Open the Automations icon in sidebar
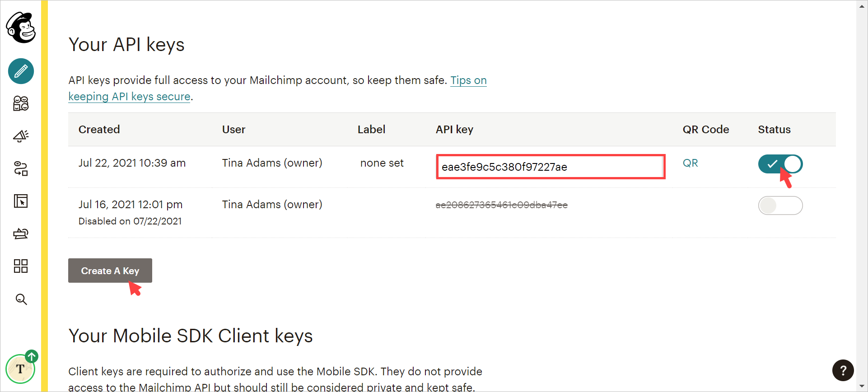Screen dimensions: 868x392 pyautogui.click(x=21, y=168)
